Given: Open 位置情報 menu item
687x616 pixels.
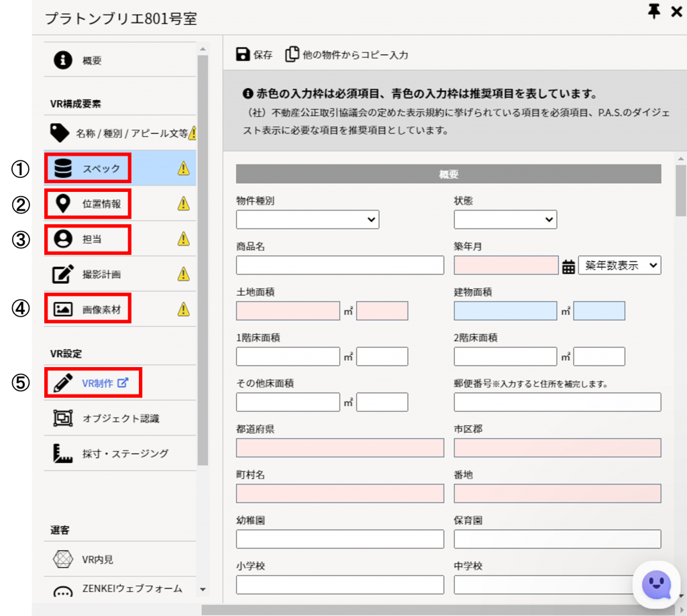Looking at the screenshot, I should [x=119, y=204].
